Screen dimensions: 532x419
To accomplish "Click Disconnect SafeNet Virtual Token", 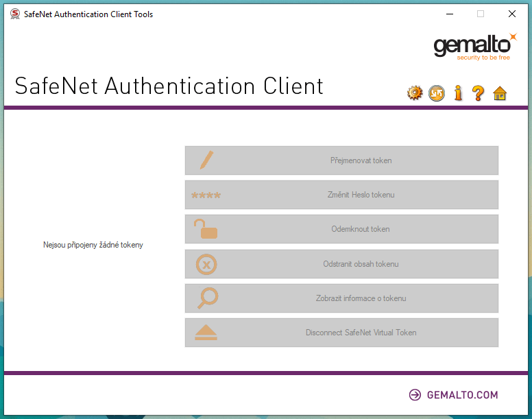I will 341,333.
